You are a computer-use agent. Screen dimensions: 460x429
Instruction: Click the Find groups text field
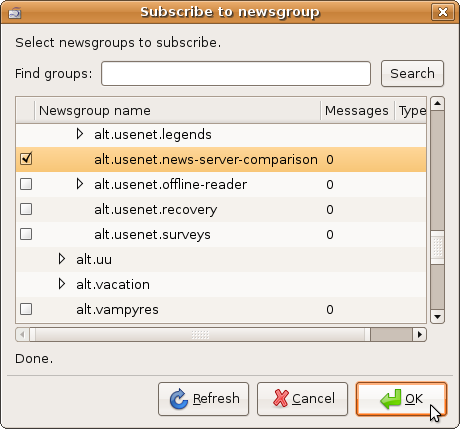coord(236,73)
